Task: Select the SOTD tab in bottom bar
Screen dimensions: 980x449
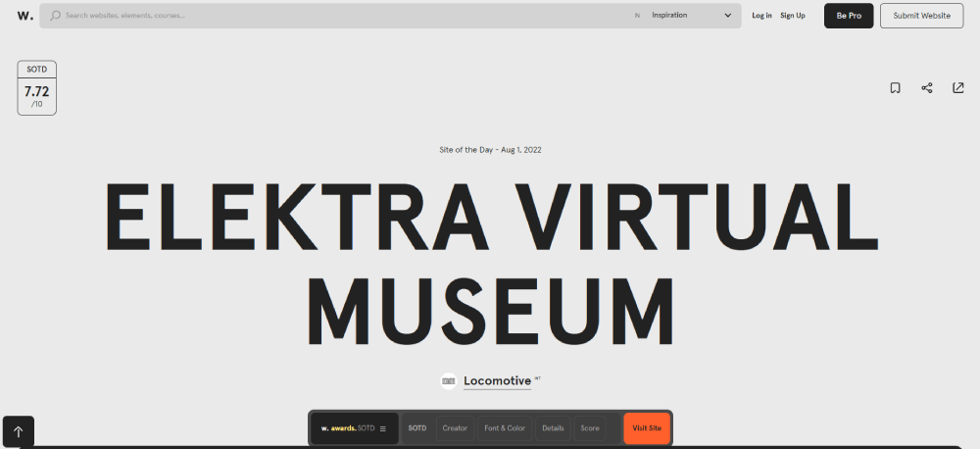Action: 417,428
